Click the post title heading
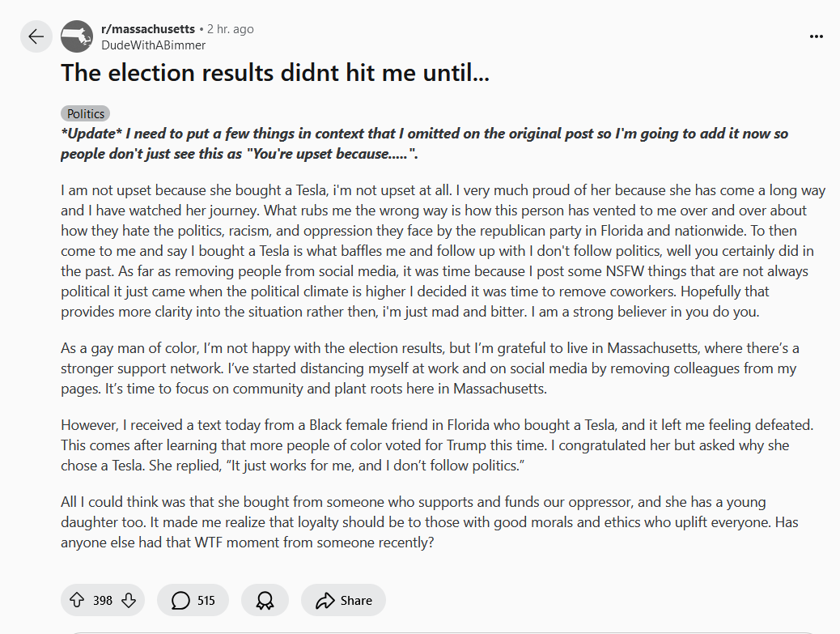 [x=275, y=73]
